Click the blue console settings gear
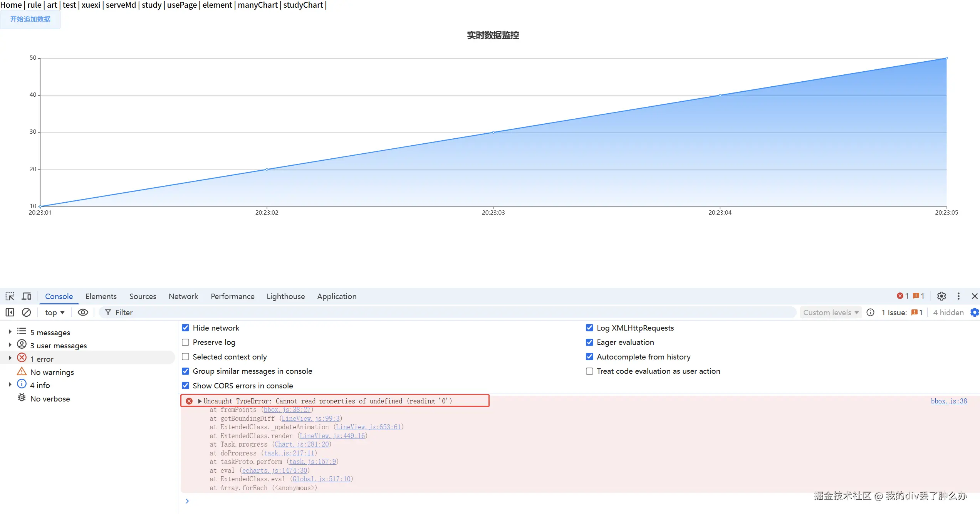Viewport: 980px width, 514px height. pos(974,312)
